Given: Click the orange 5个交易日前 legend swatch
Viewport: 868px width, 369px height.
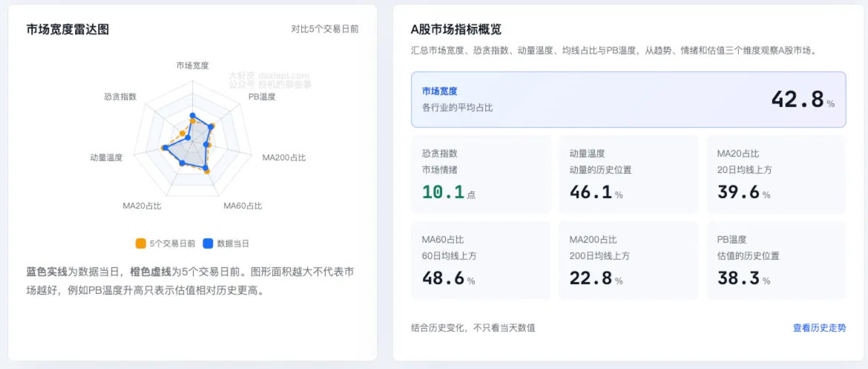Looking at the screenshot, I should [x=141, y=244].
